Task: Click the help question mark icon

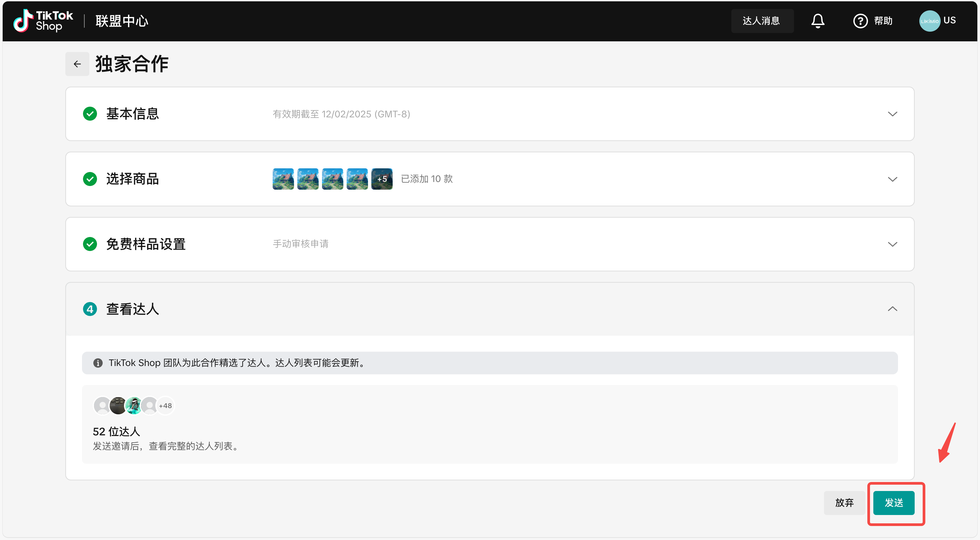Action: [860, 21]
